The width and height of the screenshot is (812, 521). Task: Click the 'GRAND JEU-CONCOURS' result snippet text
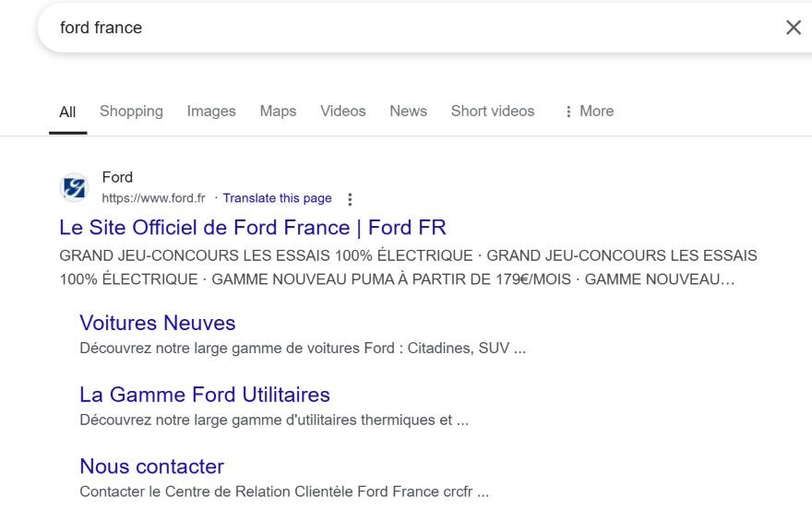coord(408,267)
